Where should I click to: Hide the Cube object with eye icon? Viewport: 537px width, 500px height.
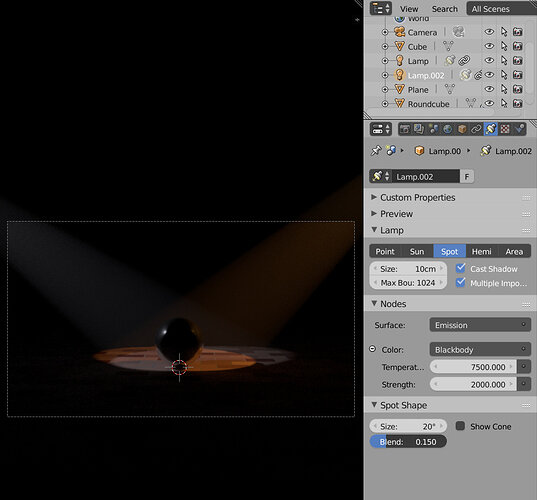[489, 46]
